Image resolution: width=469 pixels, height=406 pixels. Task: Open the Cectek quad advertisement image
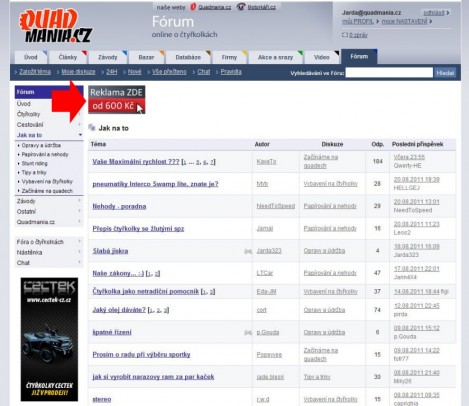click(x=49, y=339)
